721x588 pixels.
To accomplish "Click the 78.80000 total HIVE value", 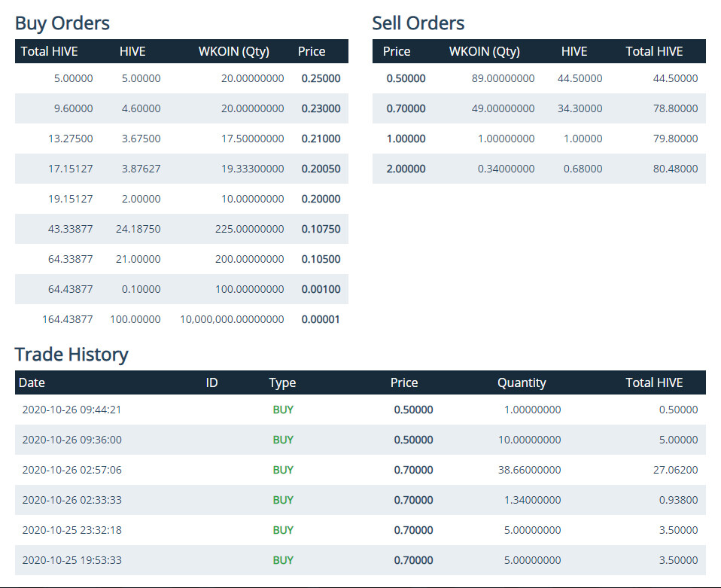I will (x=676, y=108).
